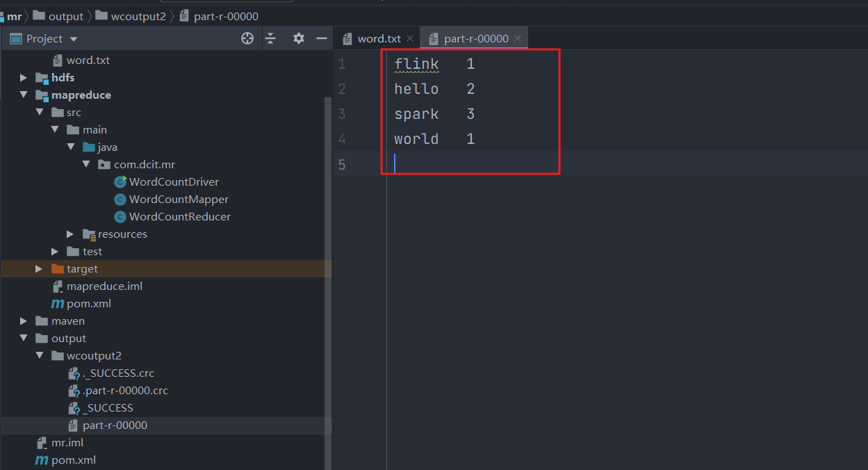
Task: Collapse the mapreduce module
Action: (x=24, y=95)
